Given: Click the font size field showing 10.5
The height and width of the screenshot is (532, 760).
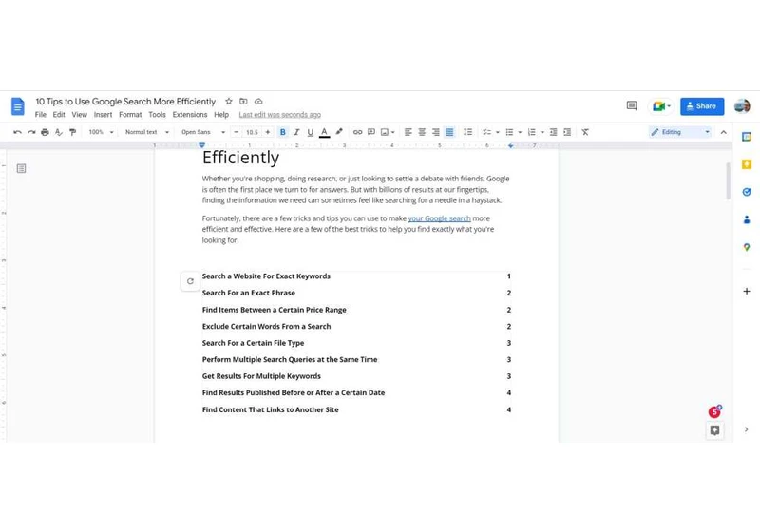Looking at the screenshot, I should 252,132.
